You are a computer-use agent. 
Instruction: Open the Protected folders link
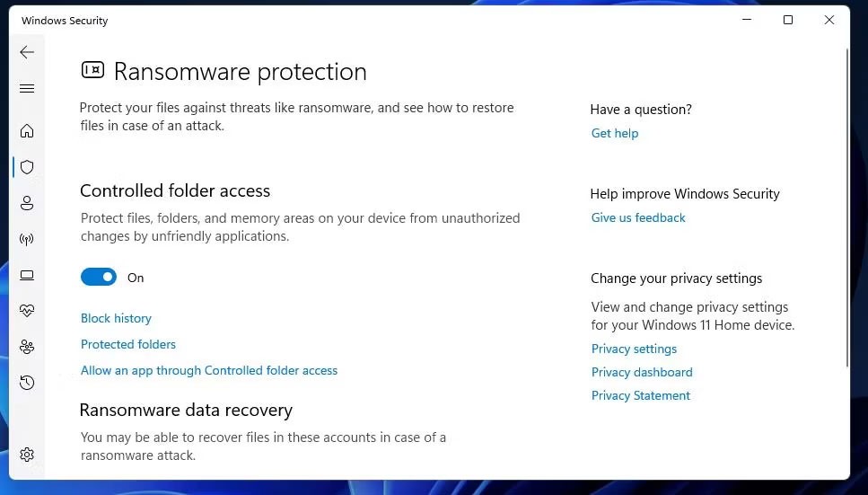pyautogui.click(x=128, y=344)
